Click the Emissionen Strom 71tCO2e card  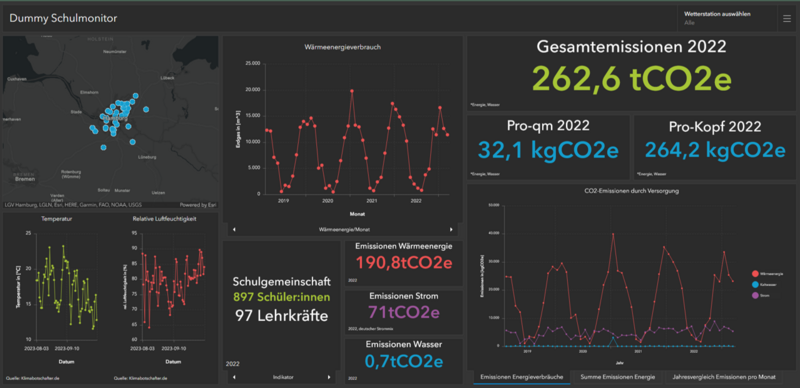click(404, 312)
